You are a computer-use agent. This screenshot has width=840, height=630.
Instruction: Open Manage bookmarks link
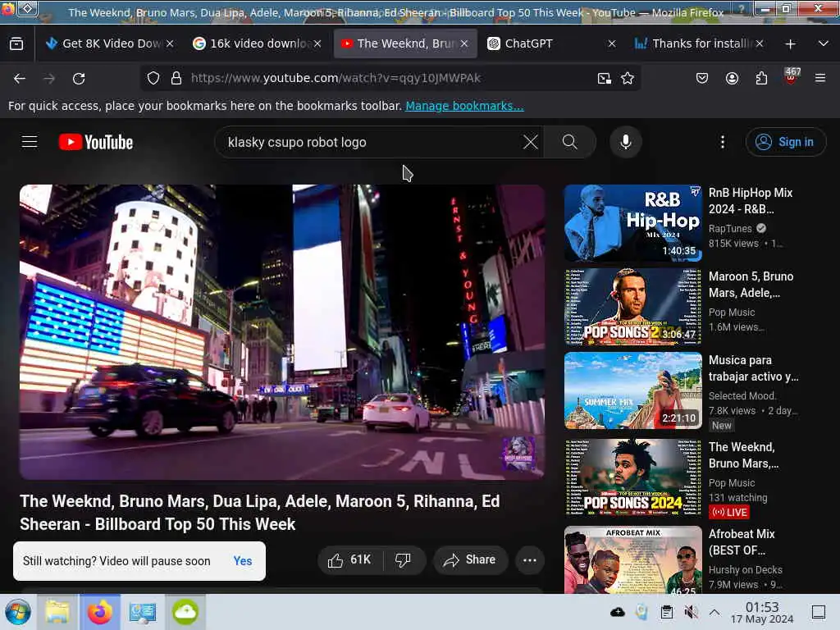(464, 106)
